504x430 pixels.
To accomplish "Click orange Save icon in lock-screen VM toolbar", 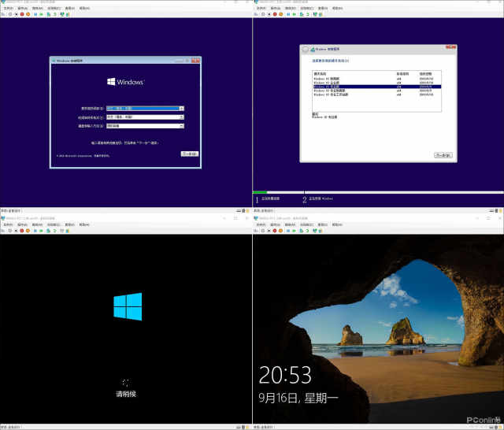I will pos(281,231).
